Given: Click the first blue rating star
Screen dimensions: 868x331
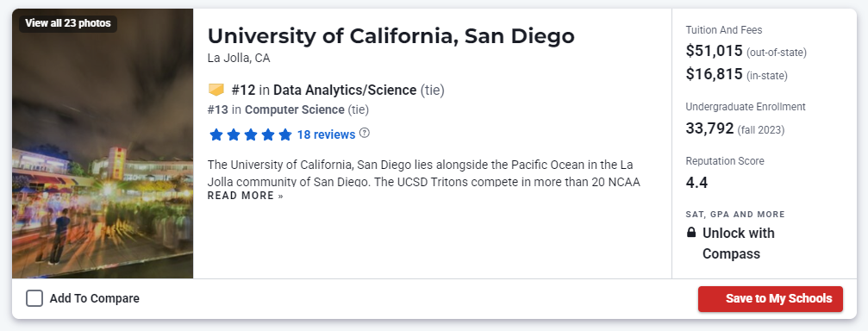Looking at the screenshot, I should click(216, 134).
